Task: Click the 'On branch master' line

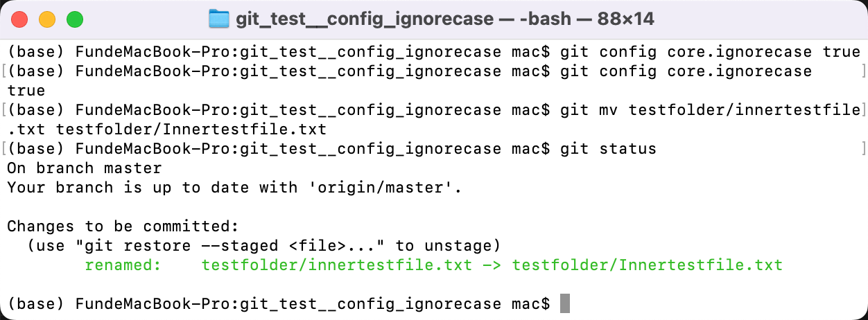Action: click(x=85, y=168)
